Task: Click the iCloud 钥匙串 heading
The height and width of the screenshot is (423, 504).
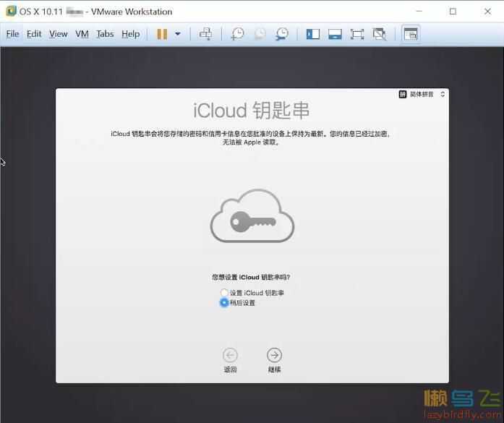Action: [252, 110]
